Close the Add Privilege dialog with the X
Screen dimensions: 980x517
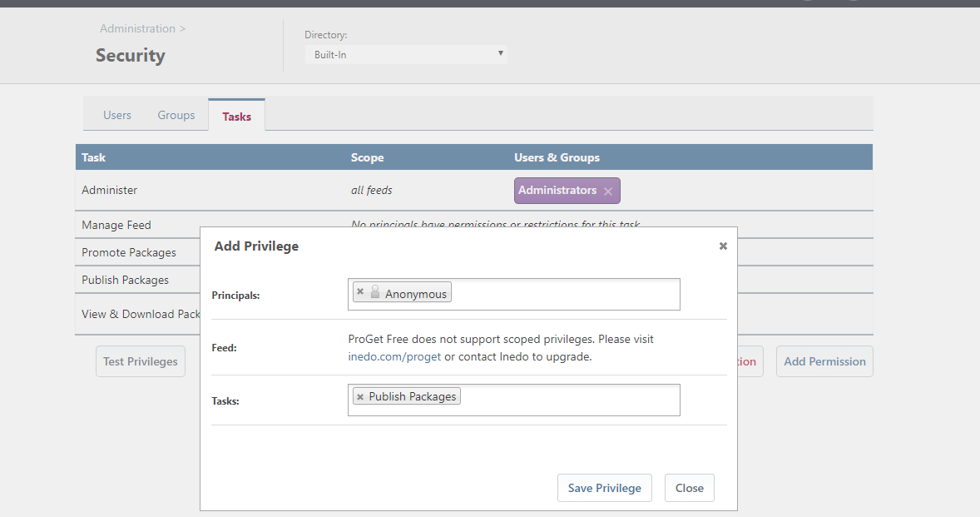[x=723, y=246]
